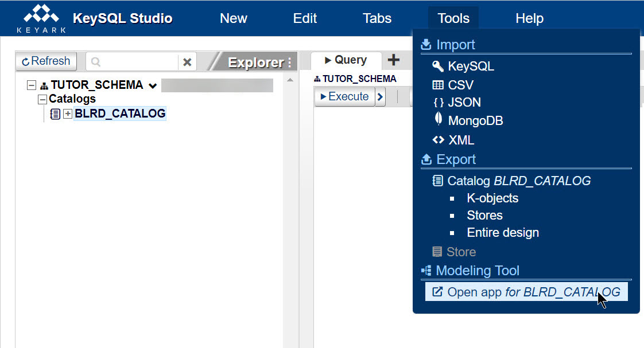The image size is (644, 348).
Task: Select TUTOR_SCHEMA in the Explorer tree
Action: tap(97, 85)
